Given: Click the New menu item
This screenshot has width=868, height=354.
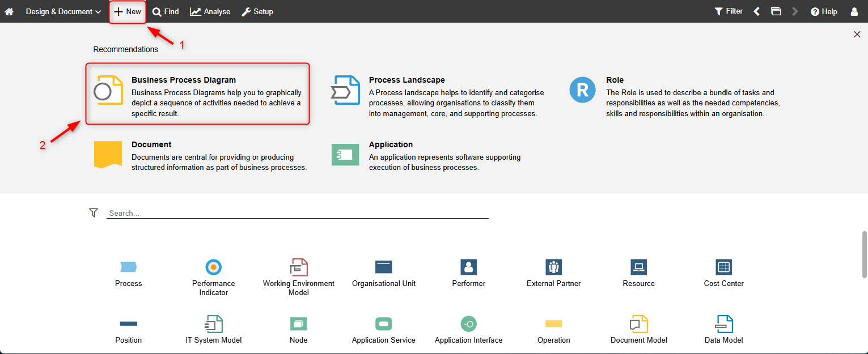Looking at the screenshot, I should click(x=128, y=11).
